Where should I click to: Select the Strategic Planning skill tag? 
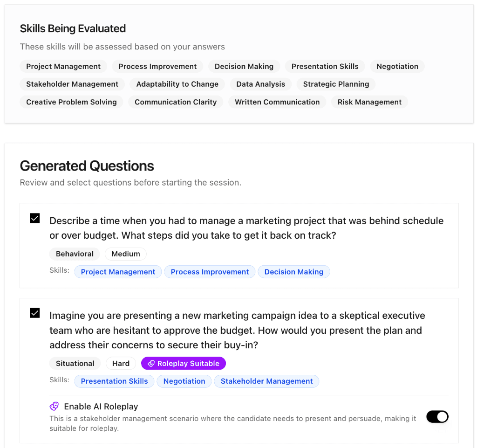pyautogui.click(x=335, y=84)
